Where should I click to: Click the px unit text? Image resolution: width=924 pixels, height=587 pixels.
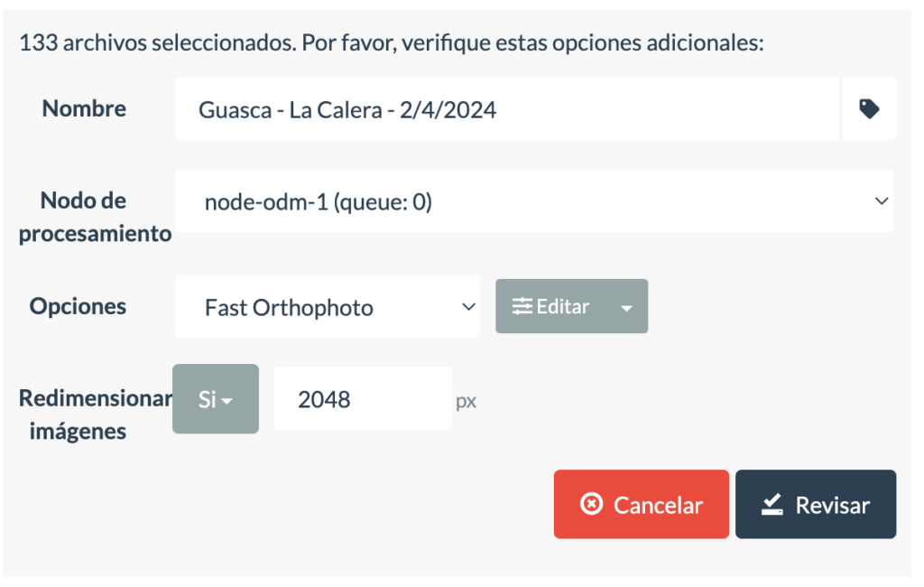point(466,401)
